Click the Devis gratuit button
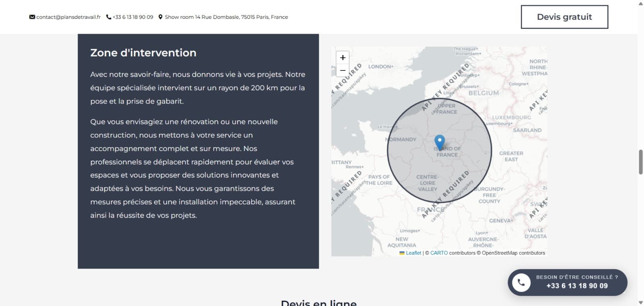644x306 pixels. 564,17
